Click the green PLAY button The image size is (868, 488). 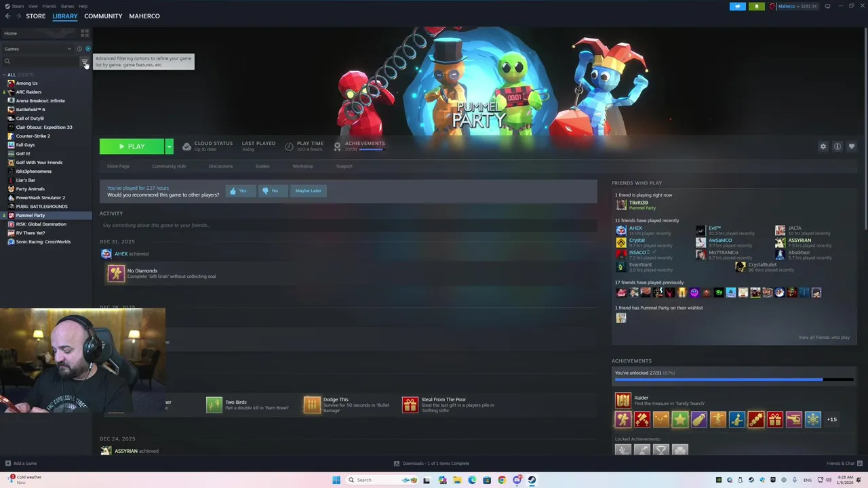132,146
